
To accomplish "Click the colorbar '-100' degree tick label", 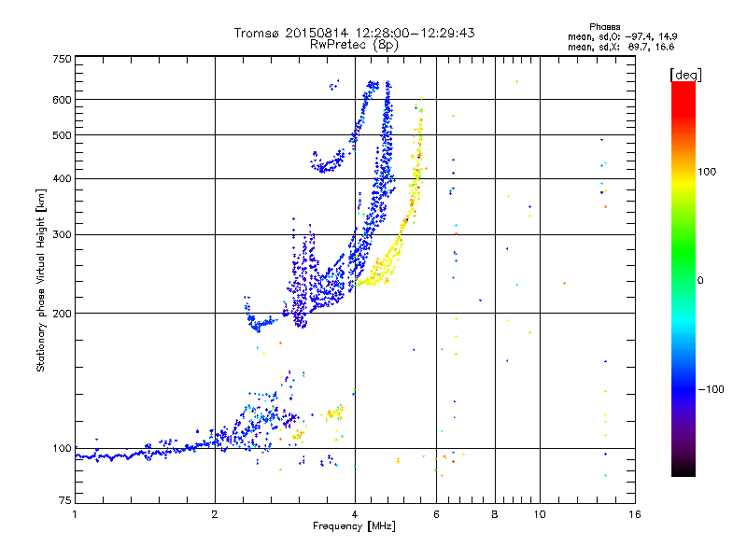I will (711, 389).
